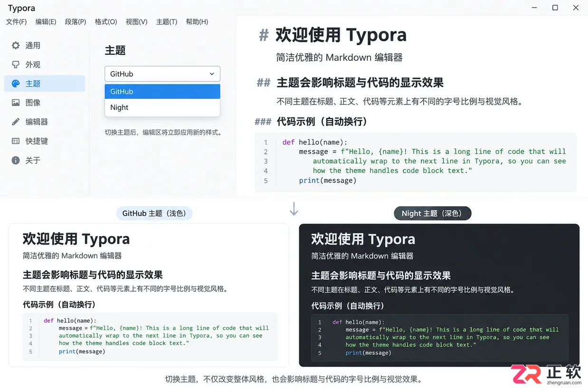Image resolution: width=588 pixels, height=392 pixels.
Task: Click the gear icon beside 通用
Action: [x=16, y=46]
